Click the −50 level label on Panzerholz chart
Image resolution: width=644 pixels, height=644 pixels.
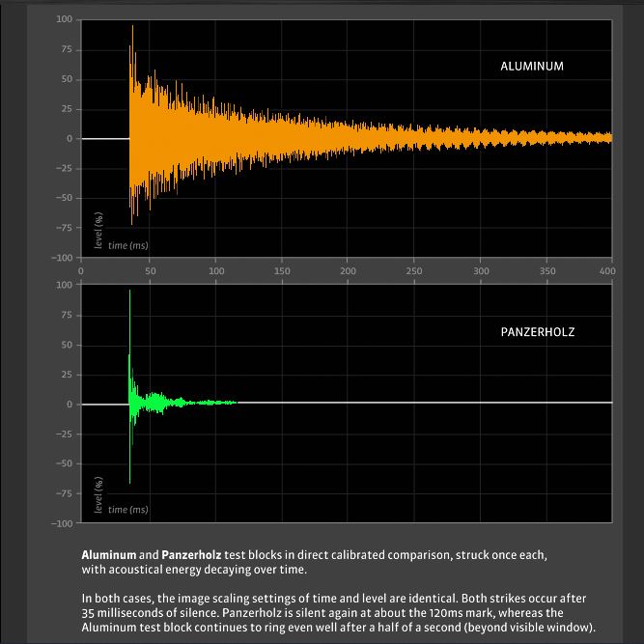pyautogui.click(x=64, y=463)
